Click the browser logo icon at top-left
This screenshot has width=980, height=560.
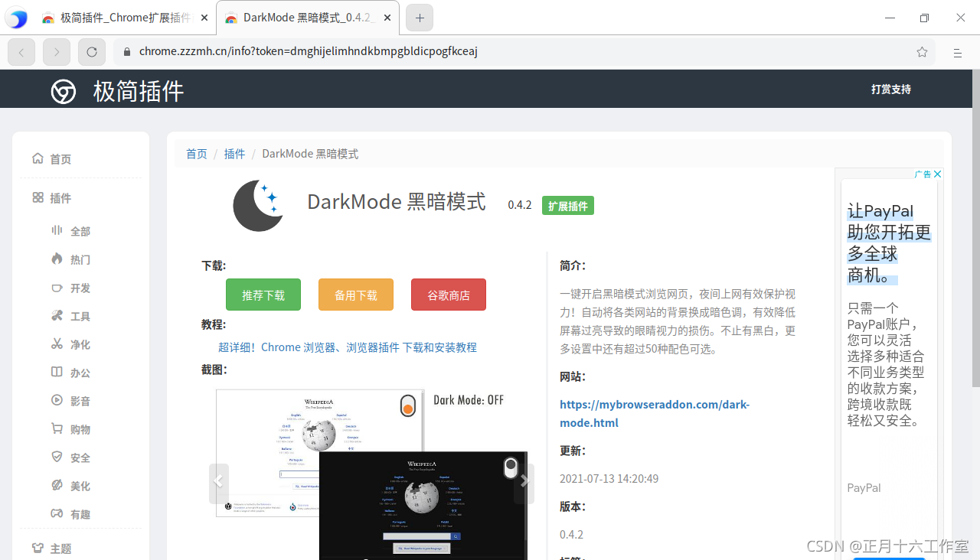pos(16,18)
